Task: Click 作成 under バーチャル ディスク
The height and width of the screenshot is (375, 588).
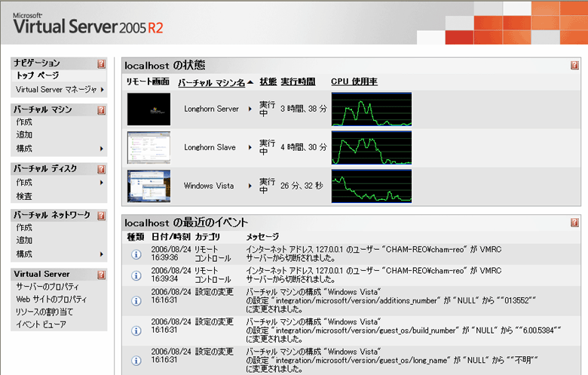Action: (x=24, y=183)
